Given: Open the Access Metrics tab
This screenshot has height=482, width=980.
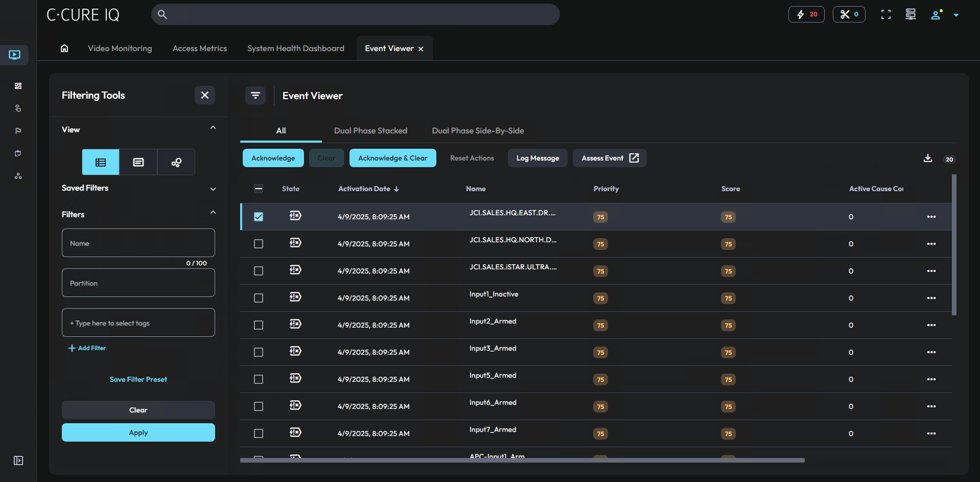Looking at the screenshot, I should pyautogui.click(x=199, y=48).
